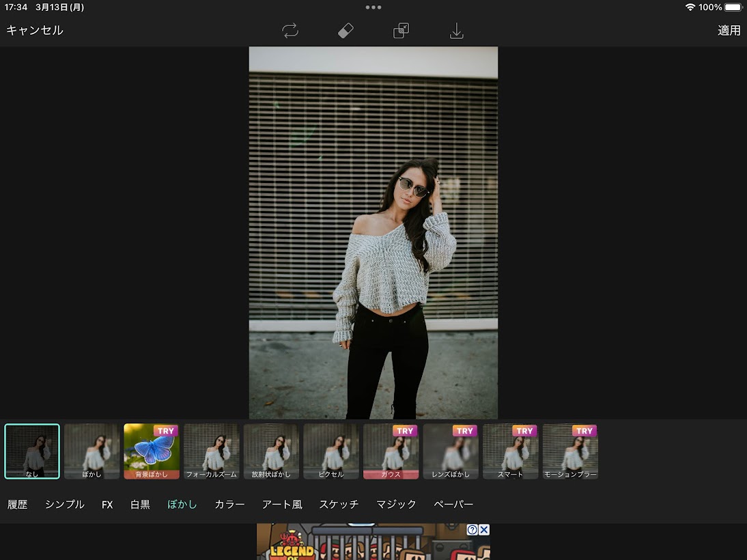Tap the swap/repeat arrows icon
The image size is (747, 560).
point(290,31)
